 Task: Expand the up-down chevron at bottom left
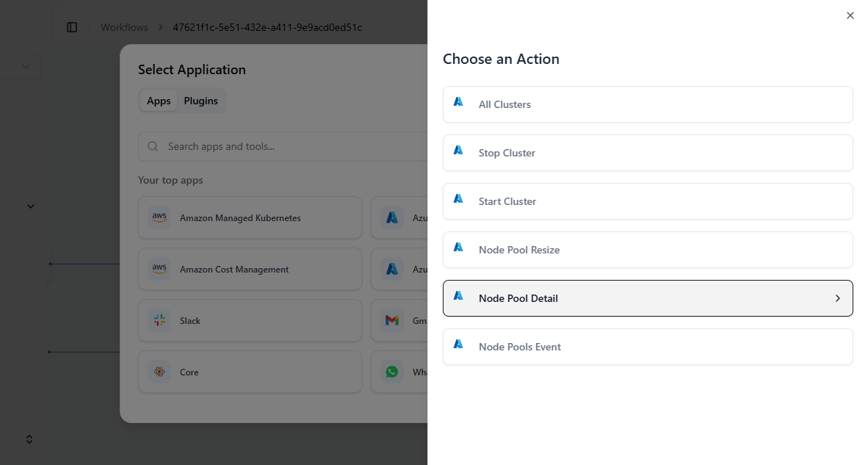(x=29, y=439)
